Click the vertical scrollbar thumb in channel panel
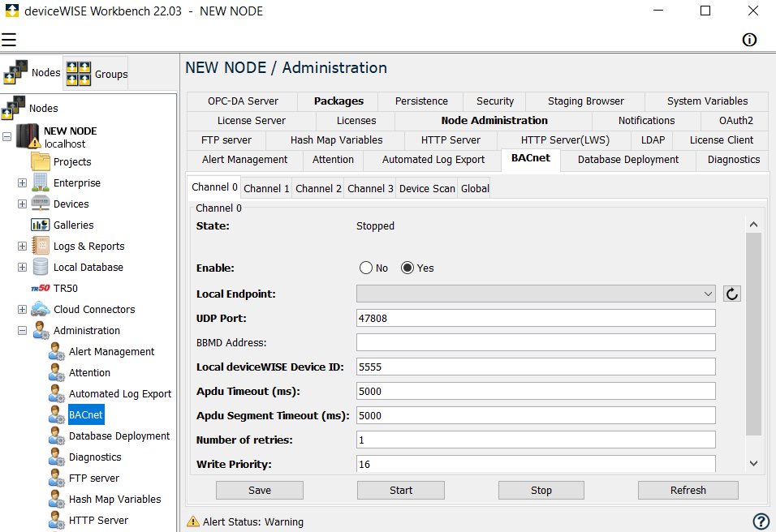Image resolution: width=776 pixels, height=532 pixels. coord(754,334)
